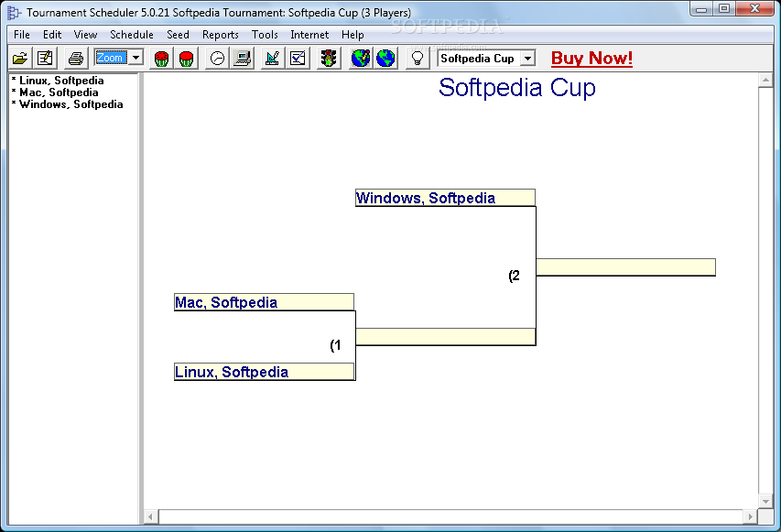The width and height of the screenshot is (781, 532).
Task: Click horizontal scrollbar right arrow
Action: pos(750,517)
